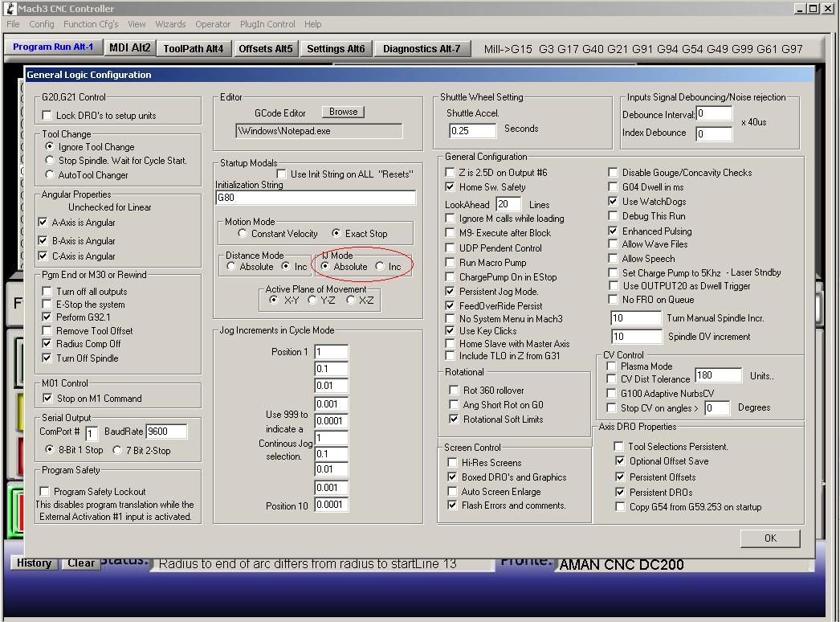The image size is (840, 622).
Task: Click the CV Dist Tolerance value field
Action: (719, 375)
